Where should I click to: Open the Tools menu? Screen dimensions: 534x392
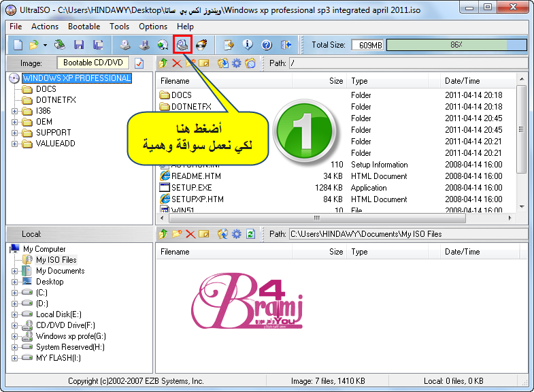click(x=120, y=27)
